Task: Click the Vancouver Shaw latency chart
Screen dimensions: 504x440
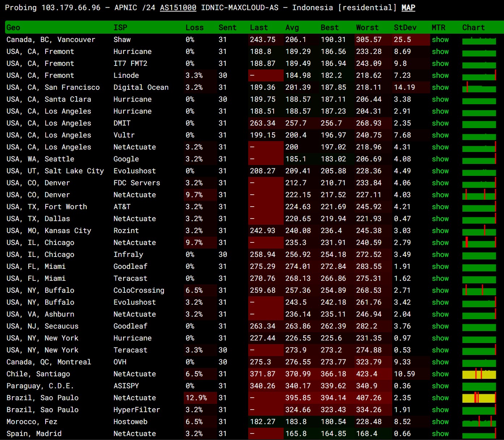Action: coord(479,40)
